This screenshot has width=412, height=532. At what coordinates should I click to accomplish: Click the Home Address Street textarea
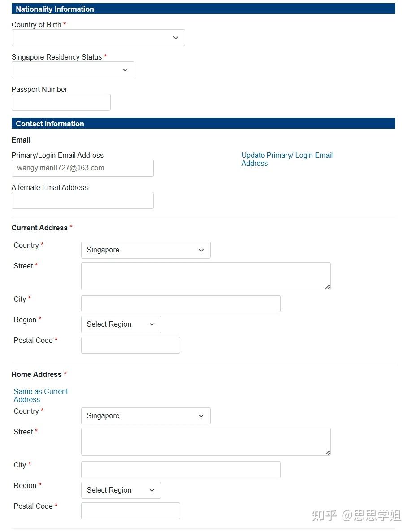point(206,442)
